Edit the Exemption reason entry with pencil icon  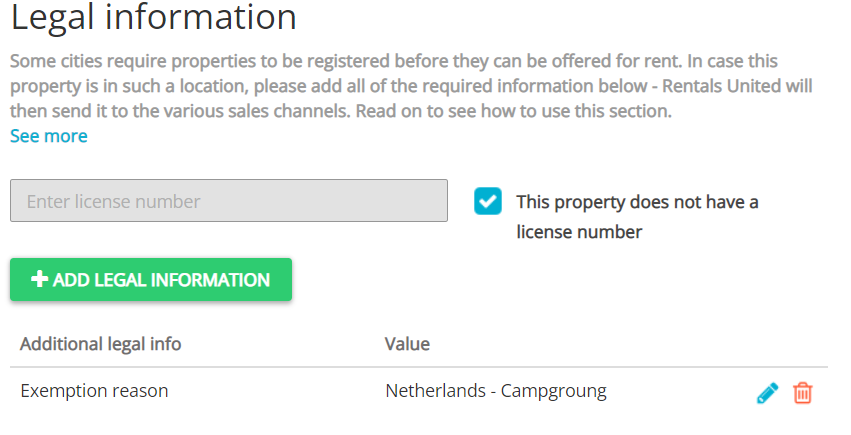click(767, 393)
